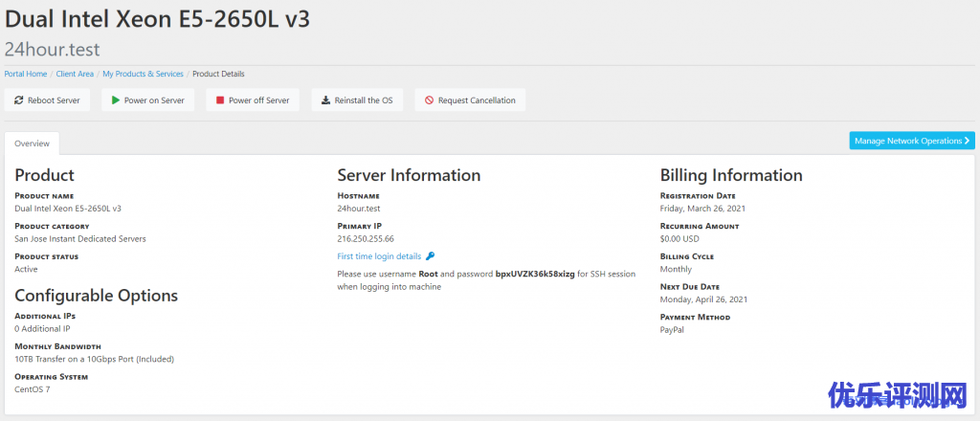Click the primary IP address 216.250.255.66
Viewport: 980px width, 421px height.
(x=366, y=238)
